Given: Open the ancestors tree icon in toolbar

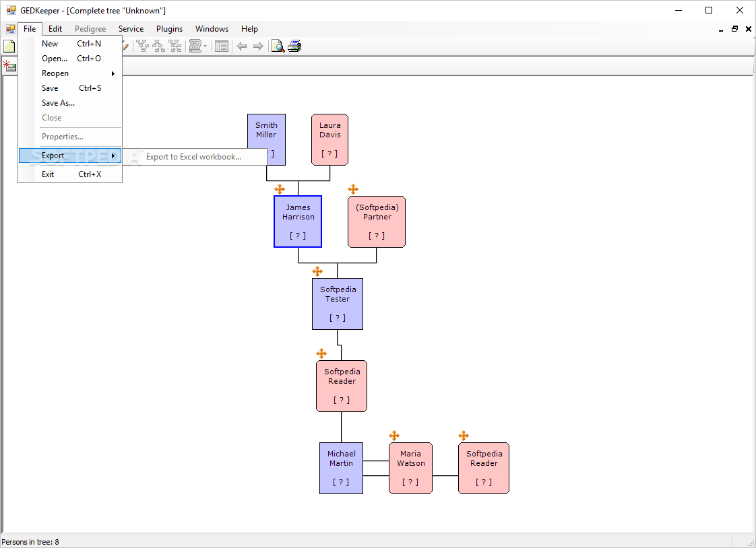Looking at the screenshot, I should [142, 46].
